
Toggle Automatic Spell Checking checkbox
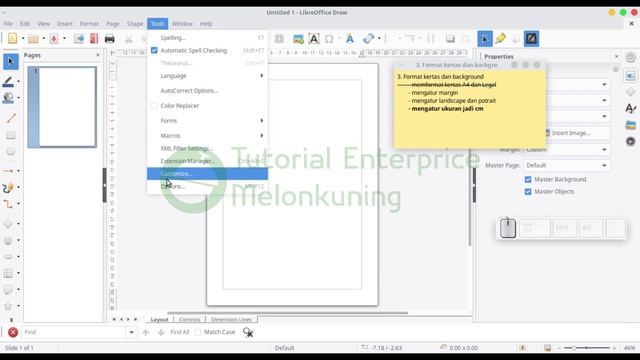154,50
